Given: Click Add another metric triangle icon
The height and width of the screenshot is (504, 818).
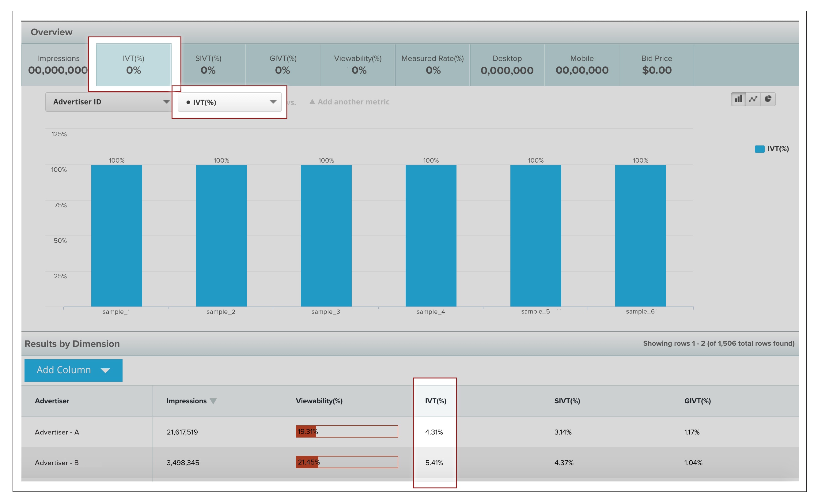Looking at the screenshot, I should [x=312, y=102].
